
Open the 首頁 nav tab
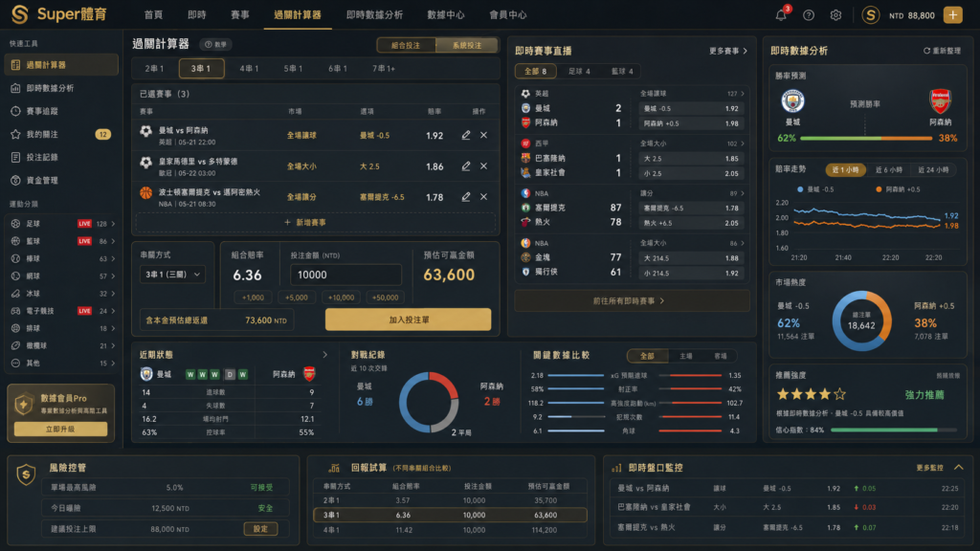pyautogui.click(x=153, y=15)
